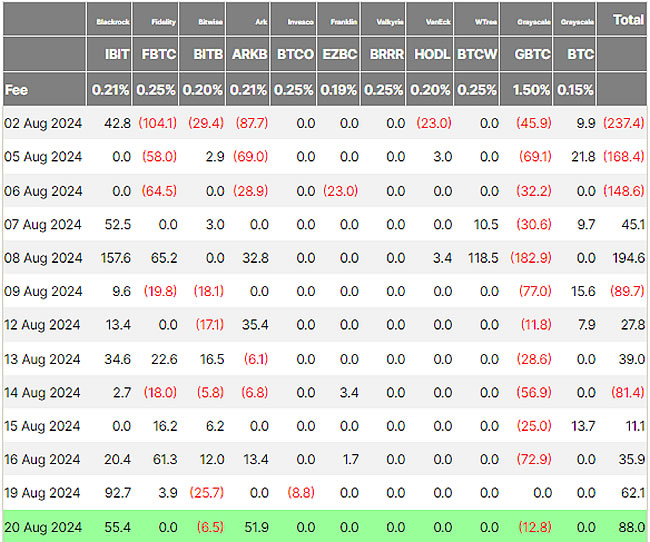The image size is (650, 542).
Task: Select the 88.0 total in green row
Action: (x=630, y=524)
